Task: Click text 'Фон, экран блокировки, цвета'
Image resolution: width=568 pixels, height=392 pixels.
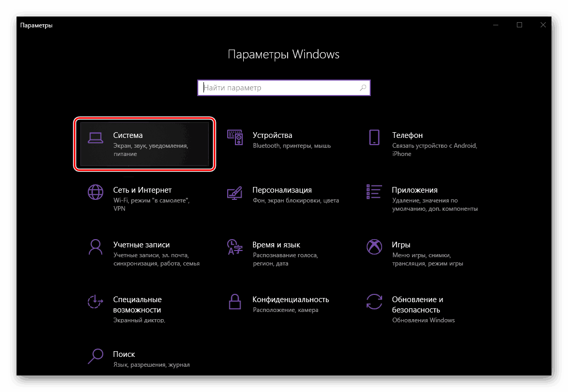Action: tap(296, 200)
